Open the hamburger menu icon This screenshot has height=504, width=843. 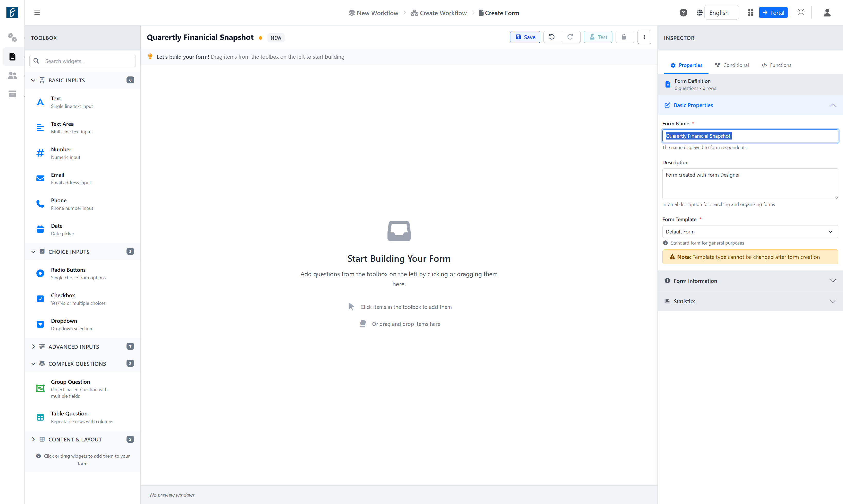37,13
